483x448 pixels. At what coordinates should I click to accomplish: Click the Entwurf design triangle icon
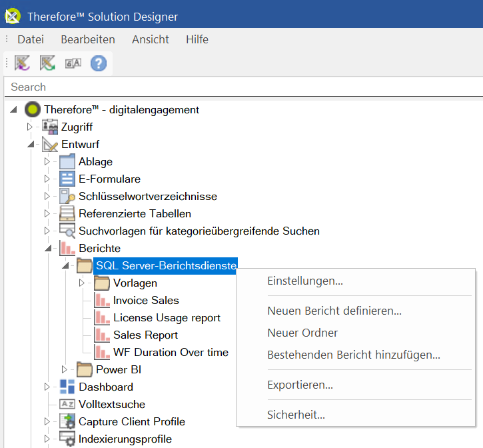pyautogui.click(x=50, y=144)
